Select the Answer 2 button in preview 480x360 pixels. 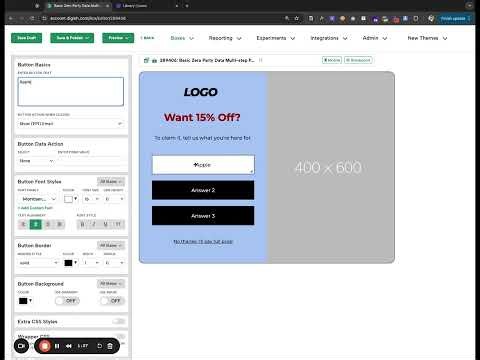203,190
